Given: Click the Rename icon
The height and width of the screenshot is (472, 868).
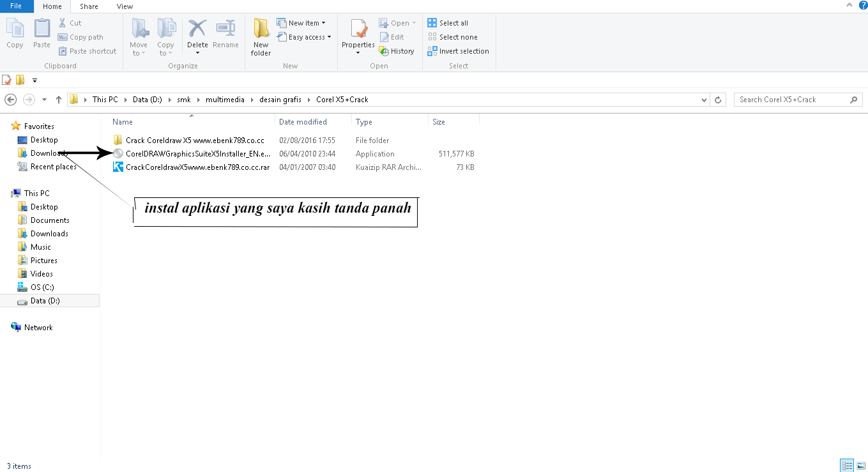Looking at the screenshot, I should click(225, 29).
